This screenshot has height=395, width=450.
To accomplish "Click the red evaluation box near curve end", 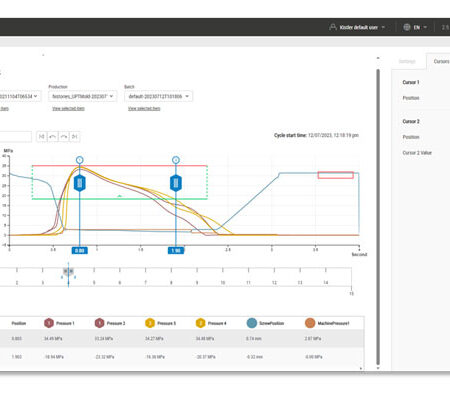I will pyautogui.click(x=335, y=175).
